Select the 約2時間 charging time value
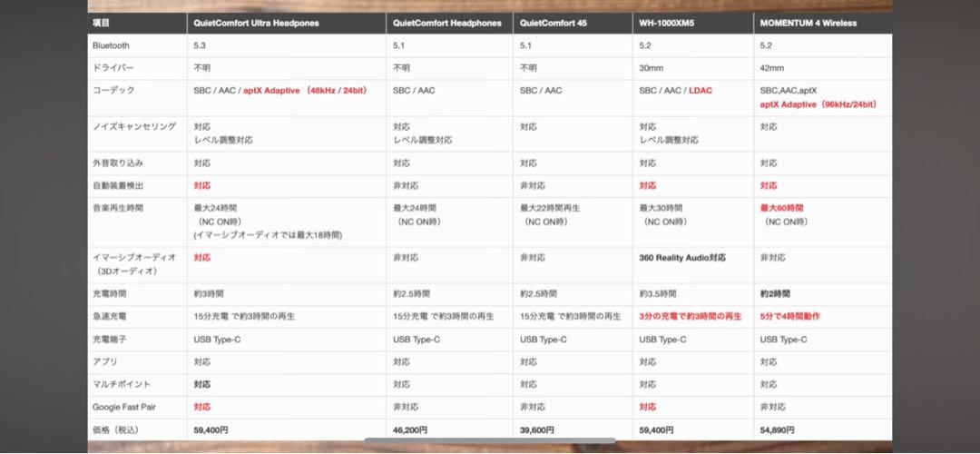This screenshot has height=454, width=980. 777,293
